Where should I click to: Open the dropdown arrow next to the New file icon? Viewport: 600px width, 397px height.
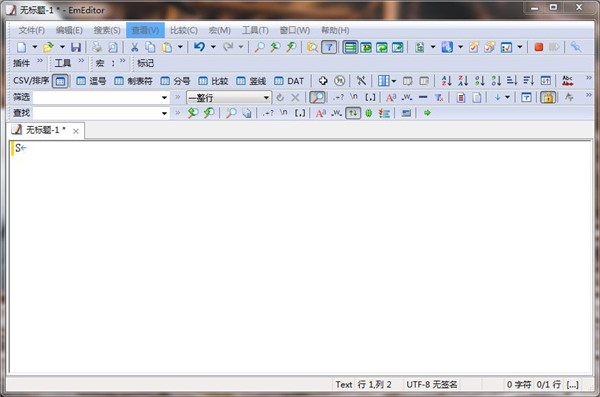pos(34,47)
